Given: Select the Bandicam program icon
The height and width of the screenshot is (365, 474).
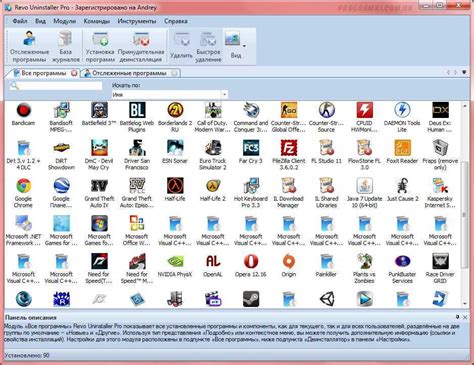Looking at the screenshot, I should (23, 114).
